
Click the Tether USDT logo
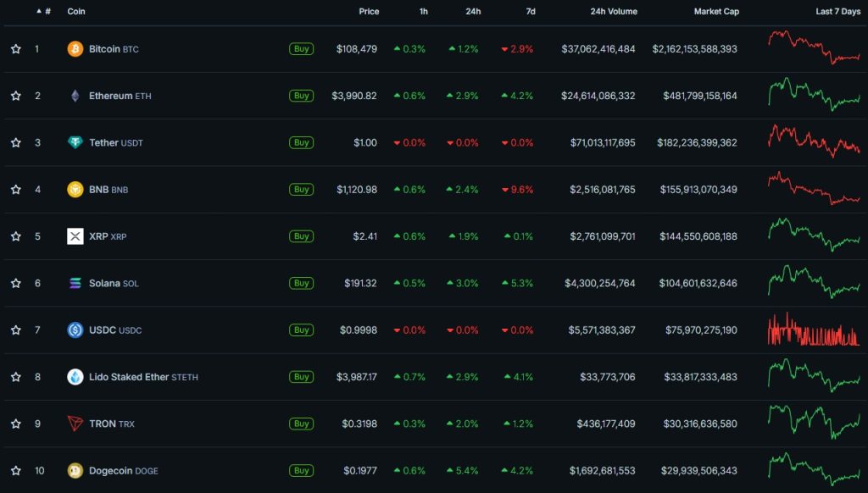pos(76,142)
